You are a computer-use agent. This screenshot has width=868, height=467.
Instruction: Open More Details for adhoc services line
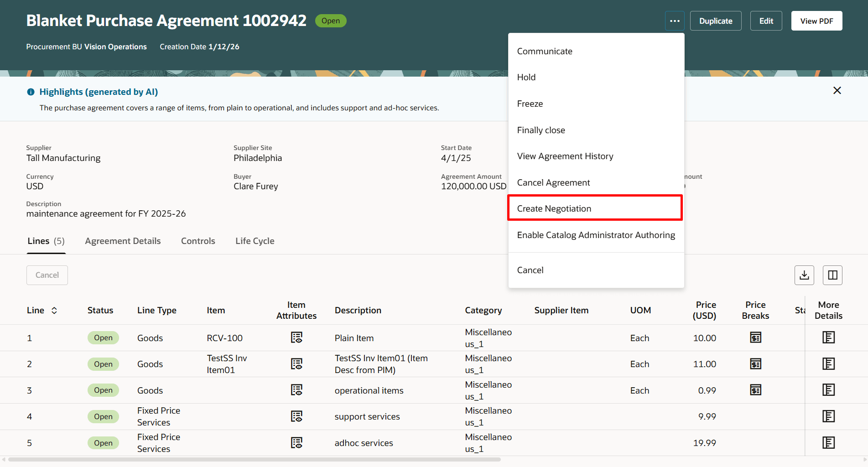point(828,442)
